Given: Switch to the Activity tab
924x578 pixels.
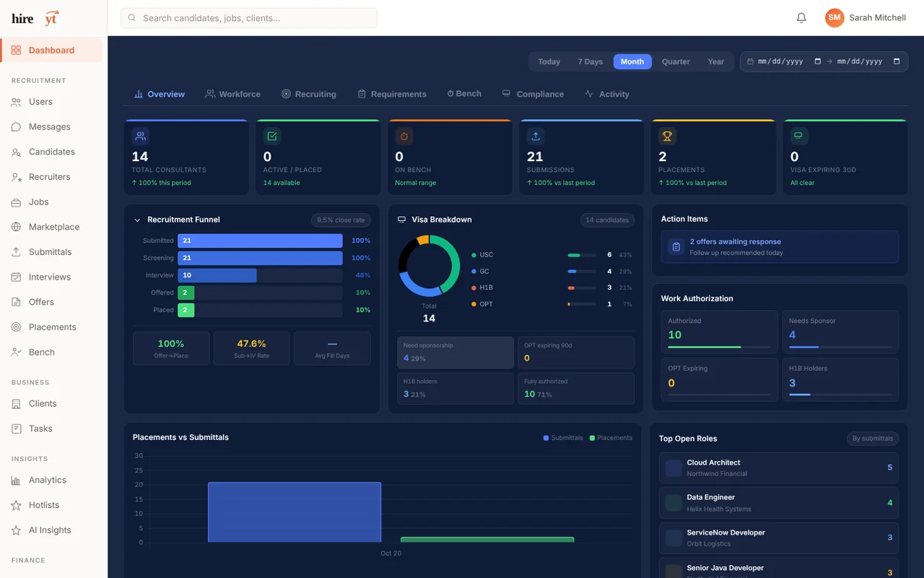Looking at the screenshot, I should [x=607, y=94].
